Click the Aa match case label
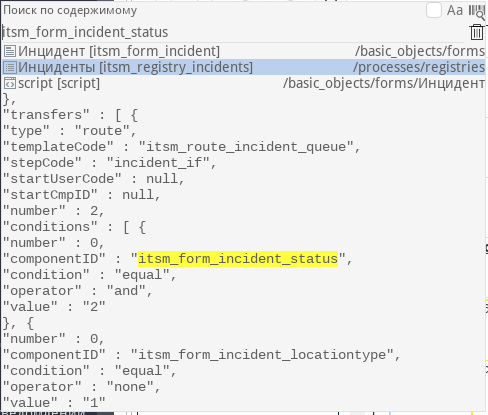The width and height of the screenshot is (488, 415). point(455,10)
